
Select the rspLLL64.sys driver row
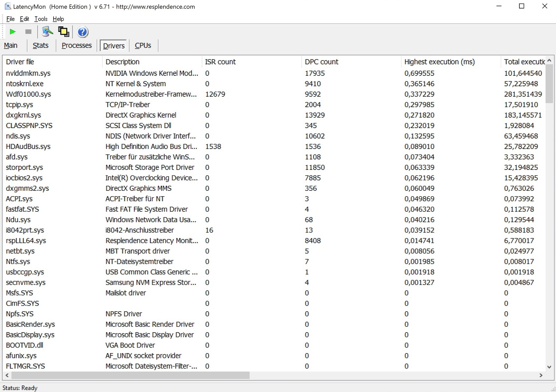(274, 240)
